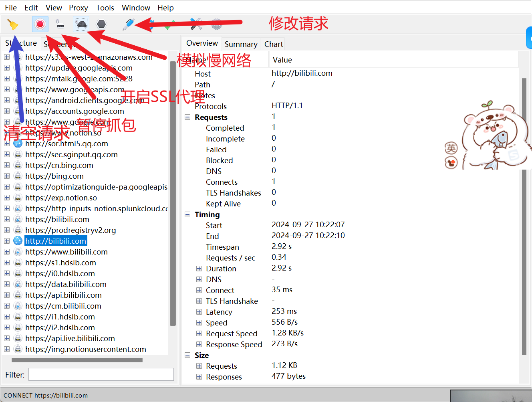Collapse the Size section in Overview
The width and height of the screenshot is (532, 402).
[187, 355]
